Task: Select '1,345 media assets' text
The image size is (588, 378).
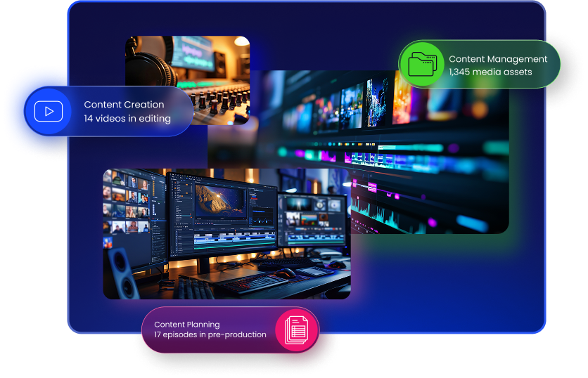Action: tap(490, 72)
